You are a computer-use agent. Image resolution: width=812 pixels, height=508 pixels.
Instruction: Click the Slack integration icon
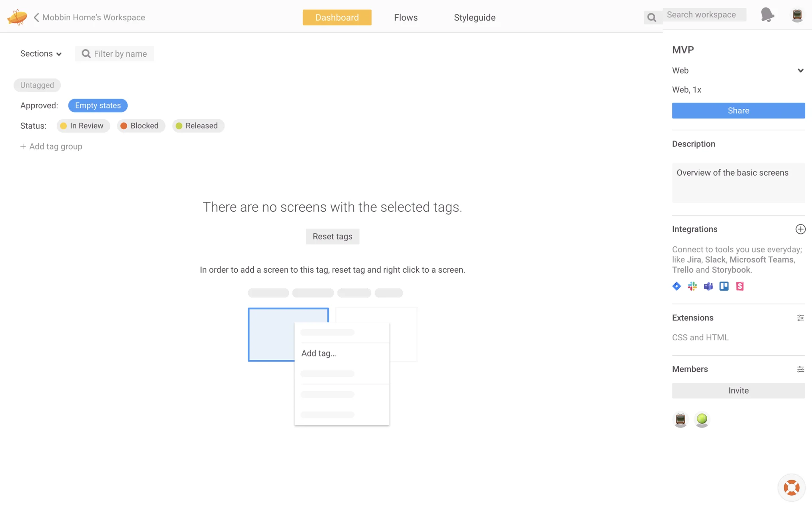[x=692, y=286]
